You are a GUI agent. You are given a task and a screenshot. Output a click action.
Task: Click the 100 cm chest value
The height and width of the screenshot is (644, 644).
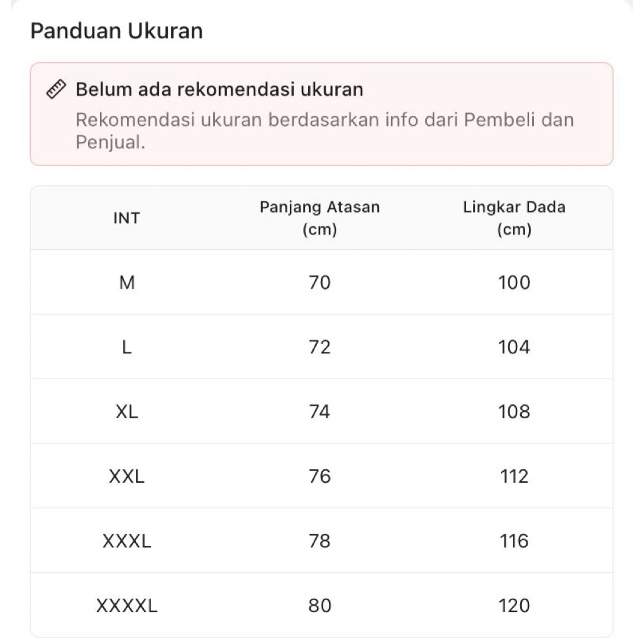514,282
